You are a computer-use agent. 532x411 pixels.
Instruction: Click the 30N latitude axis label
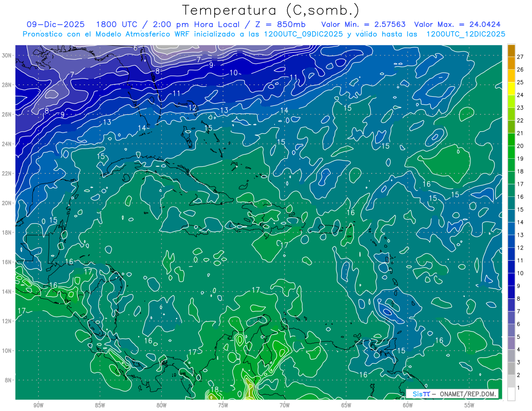click(x=7, y=55)
